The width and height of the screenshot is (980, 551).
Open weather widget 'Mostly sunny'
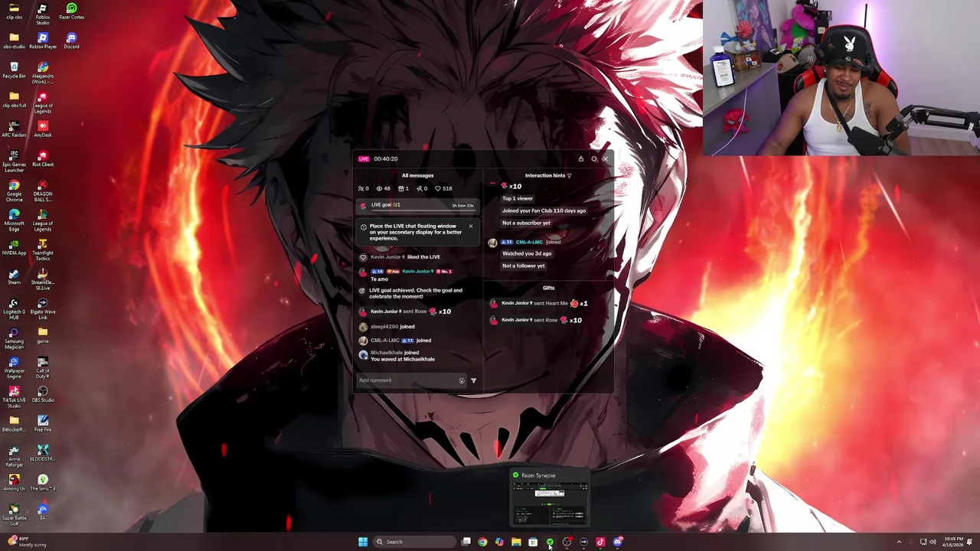[28, 542]
